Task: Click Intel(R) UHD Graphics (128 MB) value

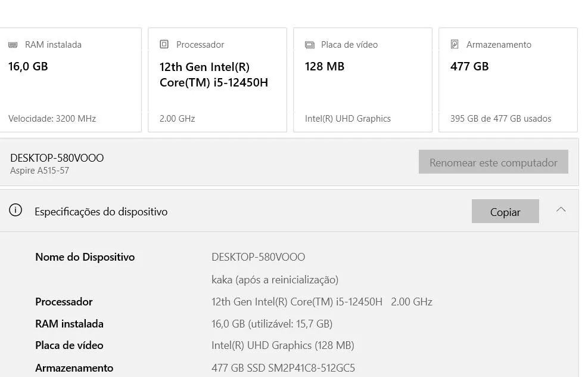Action: pos(283,345)
